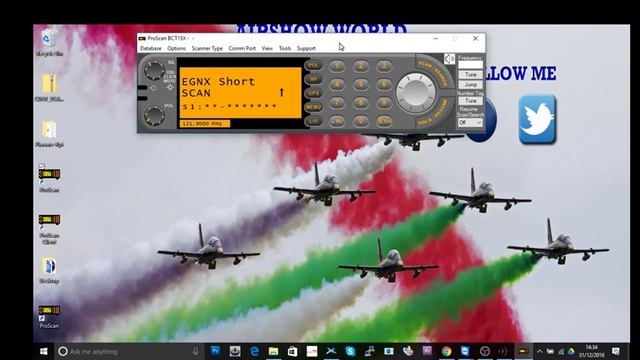640x360 pixels.
Task: Select the EGNX zip folder on desktop
Action: 49,87
